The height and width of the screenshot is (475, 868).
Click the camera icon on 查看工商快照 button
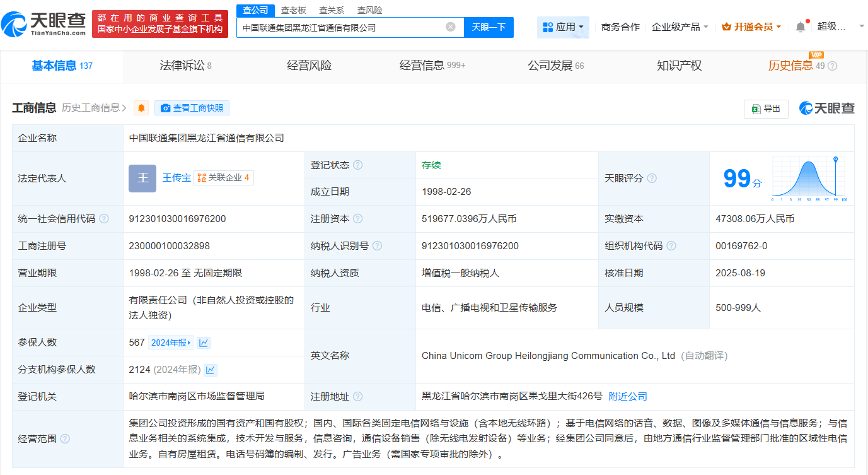pos(165,107)
